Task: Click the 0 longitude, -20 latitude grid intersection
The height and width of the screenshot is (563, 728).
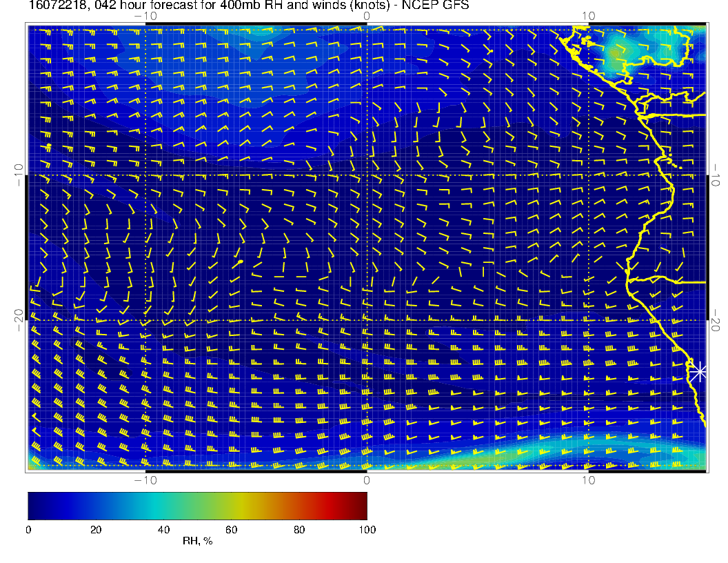Action: [367, 320]
